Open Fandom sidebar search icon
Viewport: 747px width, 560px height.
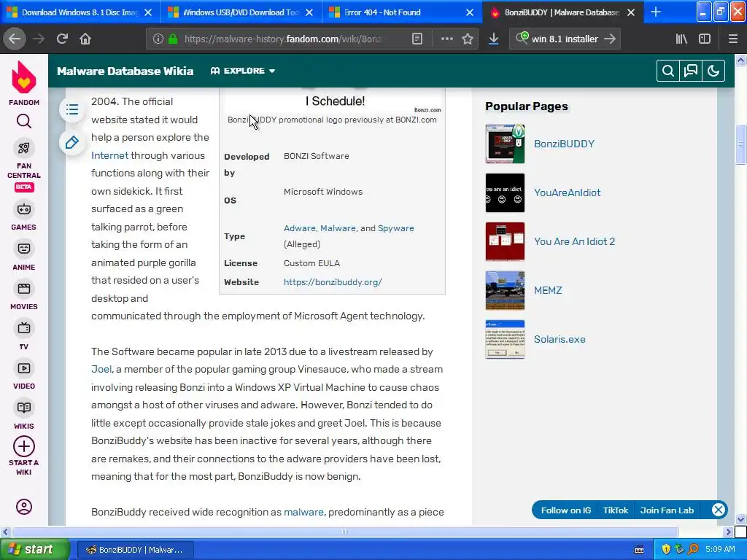[x=24, y=122]
